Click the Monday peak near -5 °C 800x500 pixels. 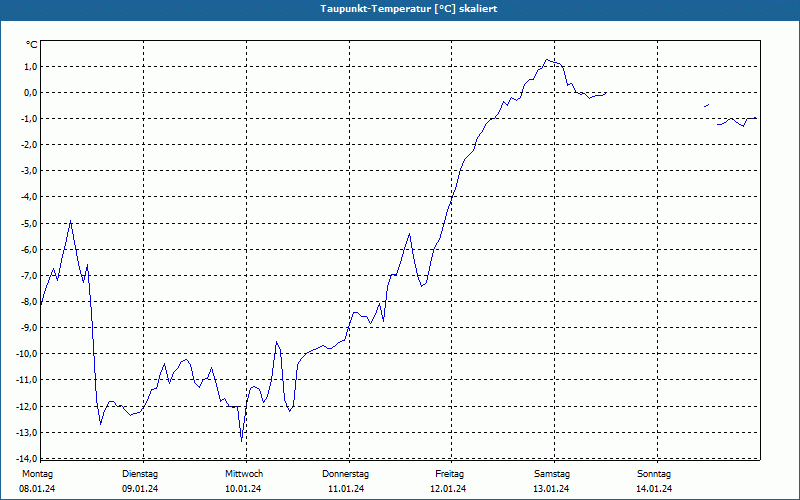(x=70, y=221)
